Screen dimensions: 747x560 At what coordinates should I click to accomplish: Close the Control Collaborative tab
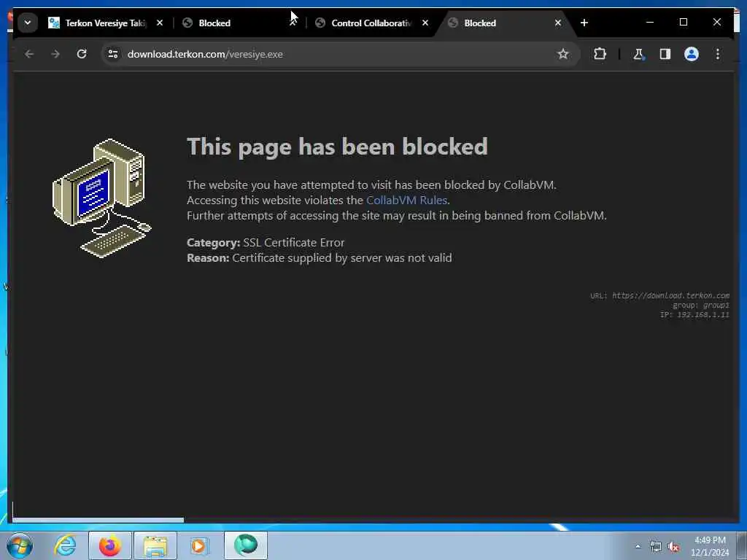tap(425, 23)
